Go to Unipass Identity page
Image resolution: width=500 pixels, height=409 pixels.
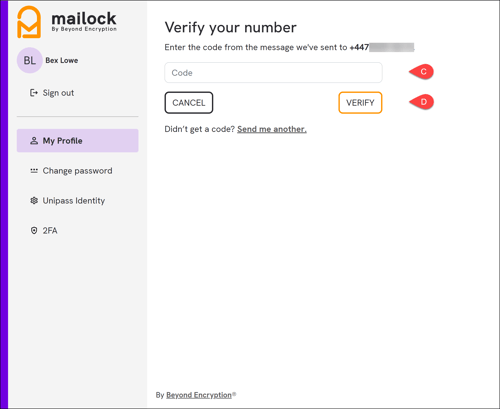[74, 201]
